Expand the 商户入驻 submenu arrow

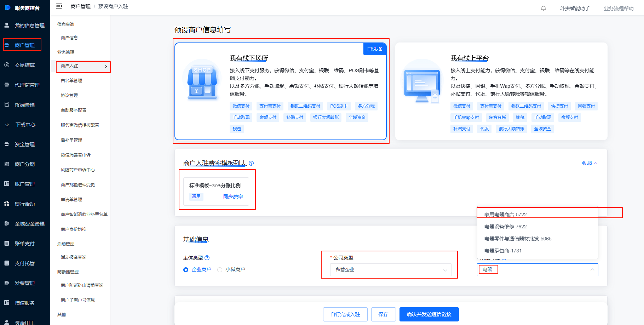[x=106, y=66]
